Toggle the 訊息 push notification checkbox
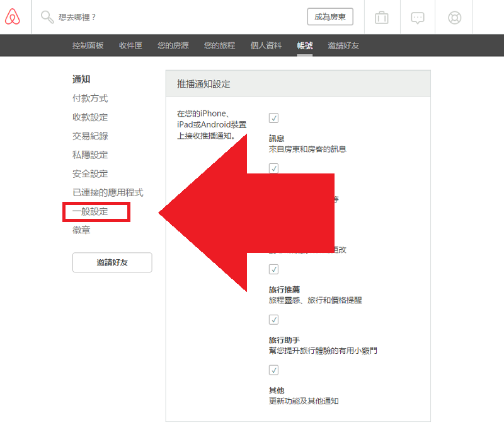 click(273, 118)
